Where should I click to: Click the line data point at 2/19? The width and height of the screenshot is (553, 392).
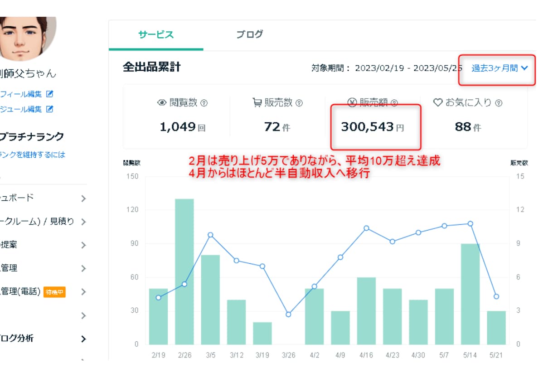158,298
